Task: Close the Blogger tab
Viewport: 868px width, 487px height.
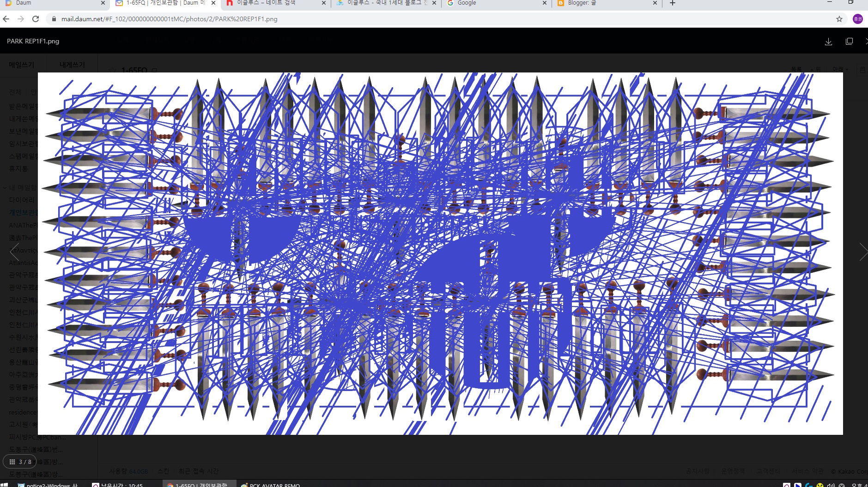Action: [x=655, y=3]
